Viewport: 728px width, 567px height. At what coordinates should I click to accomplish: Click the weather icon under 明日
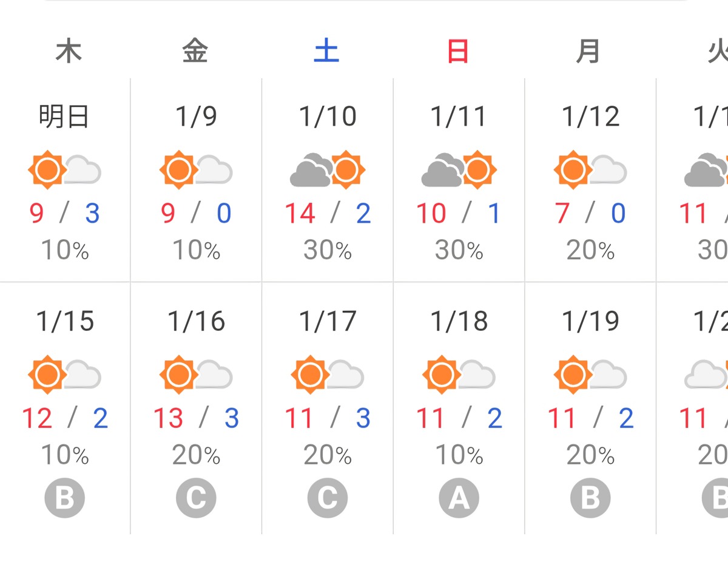coord(64,170)
